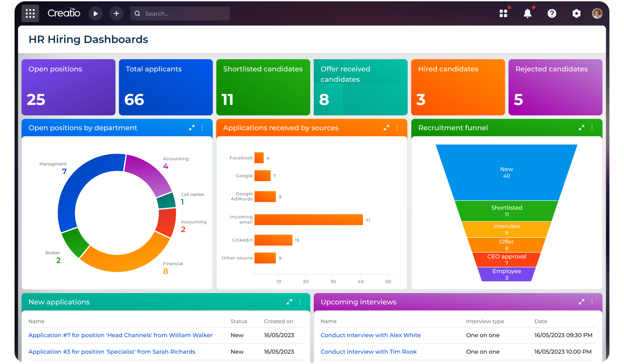
Task: Open the notifications bell
Action: point(527,14)
